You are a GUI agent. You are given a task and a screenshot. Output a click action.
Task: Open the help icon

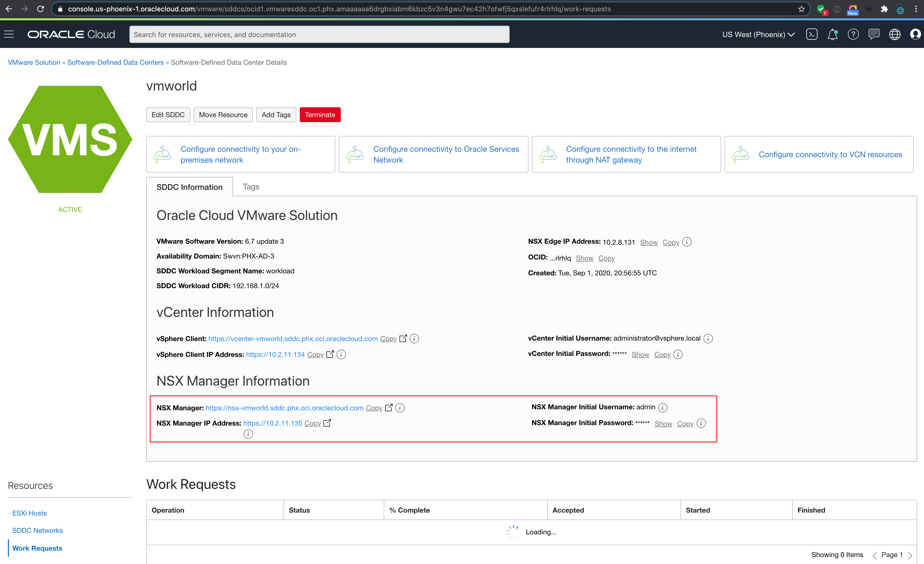(853, 34)
